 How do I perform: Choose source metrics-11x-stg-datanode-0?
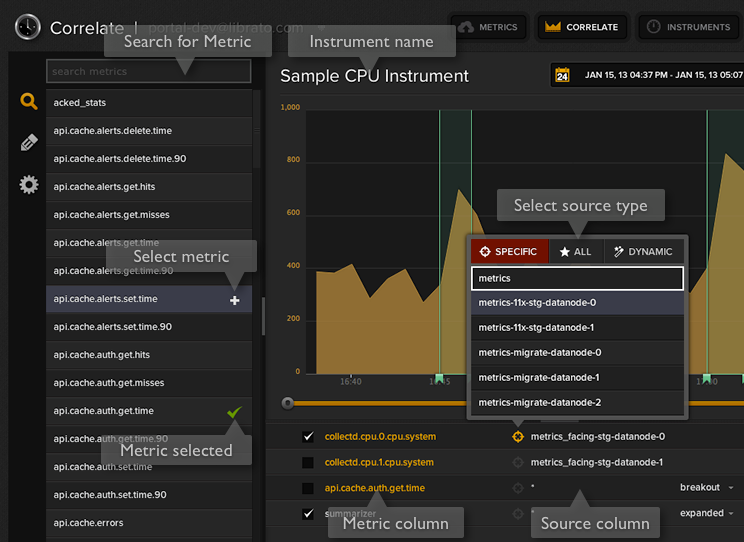coord(577,303)
